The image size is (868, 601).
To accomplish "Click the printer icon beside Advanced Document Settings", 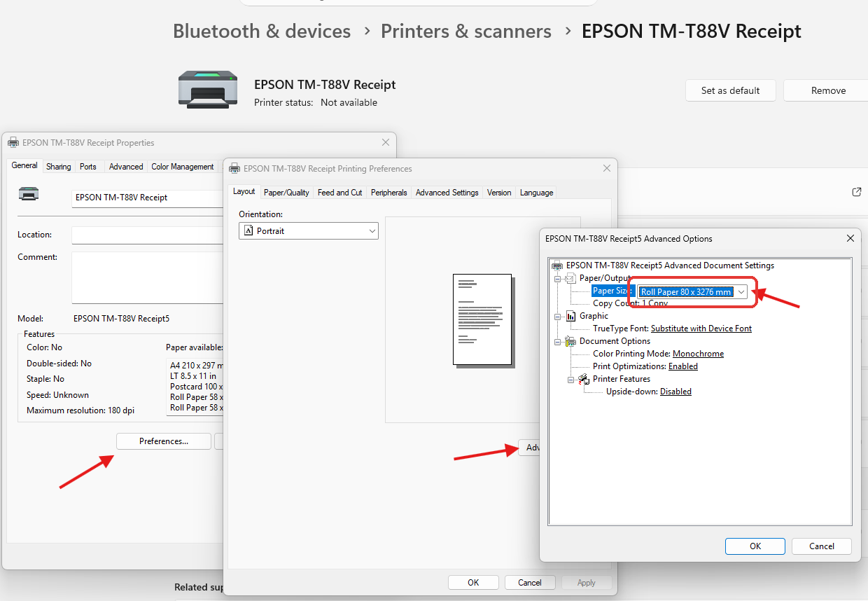I will [558, 265].
